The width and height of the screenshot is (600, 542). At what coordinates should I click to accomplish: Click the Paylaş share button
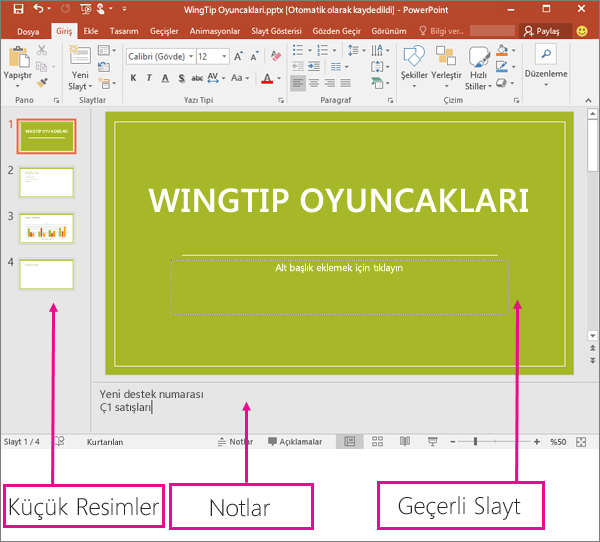pos(542,31)
